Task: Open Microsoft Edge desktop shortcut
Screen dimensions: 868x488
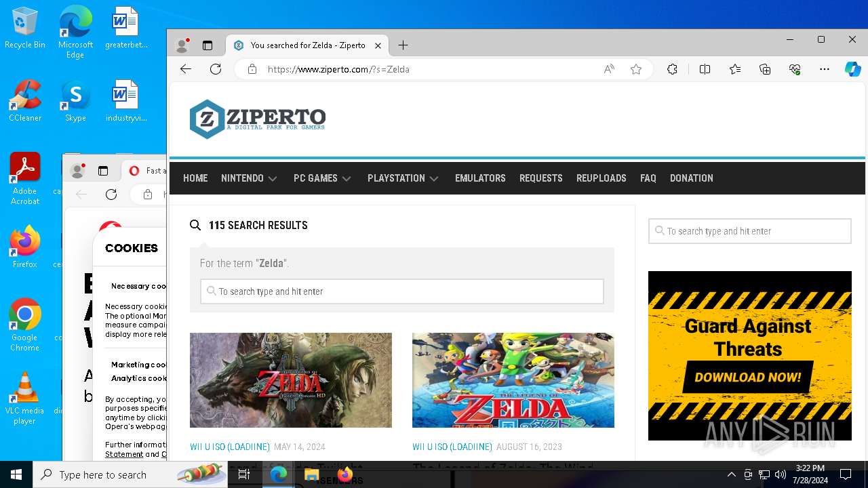Action: tap(75, 33)
